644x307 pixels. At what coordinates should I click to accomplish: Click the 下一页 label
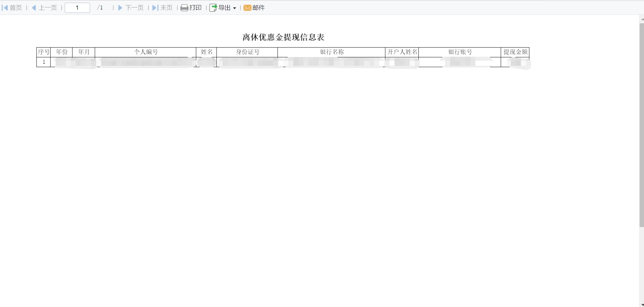(x=135, y=8)
